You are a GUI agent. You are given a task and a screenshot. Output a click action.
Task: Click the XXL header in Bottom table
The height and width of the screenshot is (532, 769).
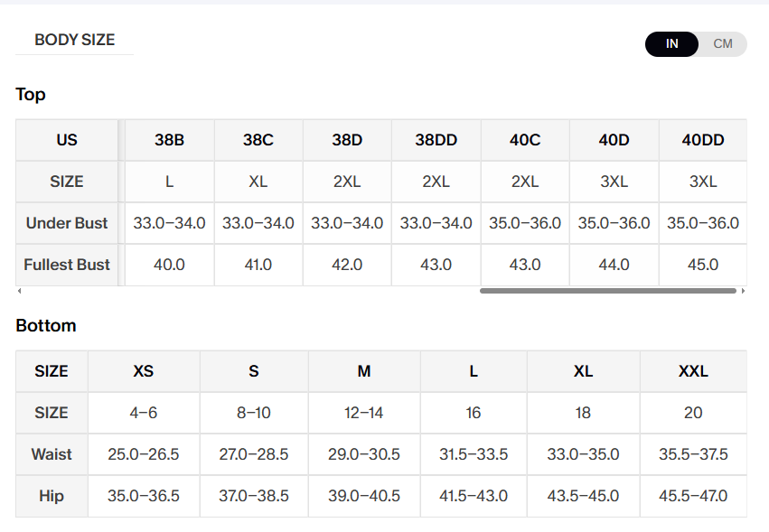click(x=693, y=371)
